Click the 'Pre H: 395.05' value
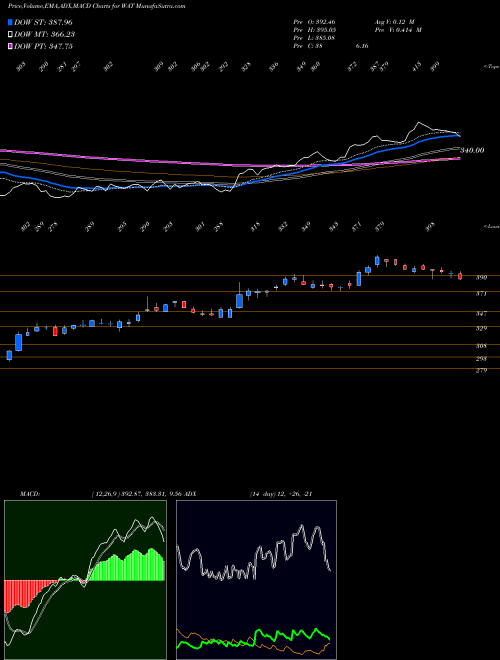 click(x=314, y=29)
